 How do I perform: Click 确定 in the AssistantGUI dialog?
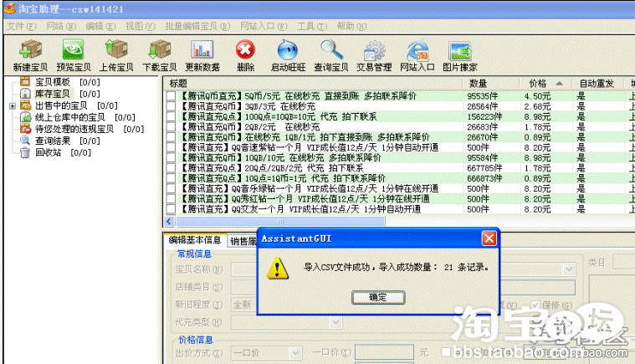[x=377, y=297]
